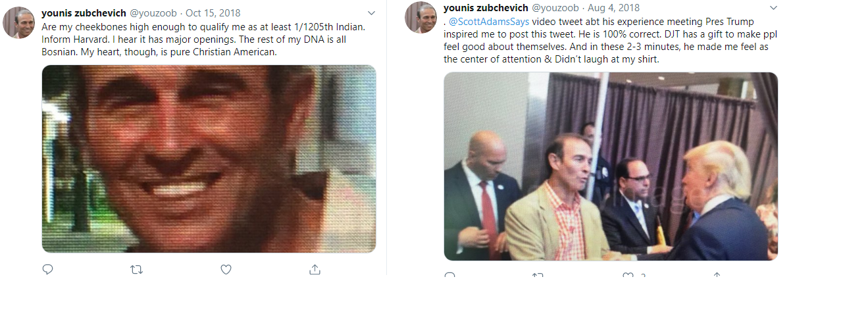The height and width of the screenshot is (329, 868).
Task: Open the handshake meeting photo
Action: point(611,166)
